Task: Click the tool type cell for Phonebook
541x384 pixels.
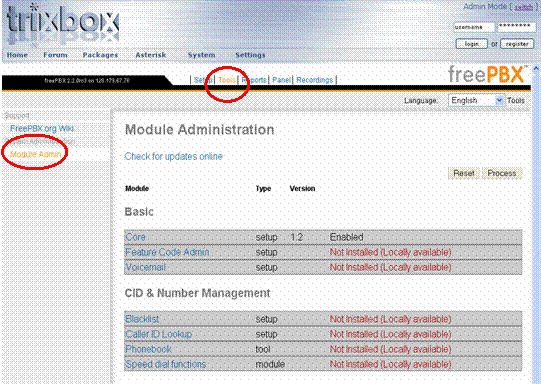Action: click(x=263, y=349)
